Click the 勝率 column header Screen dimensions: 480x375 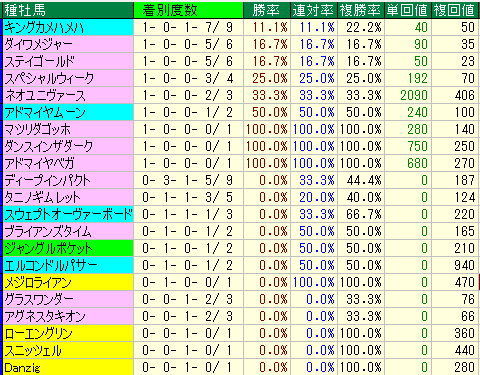click(266, 10)
